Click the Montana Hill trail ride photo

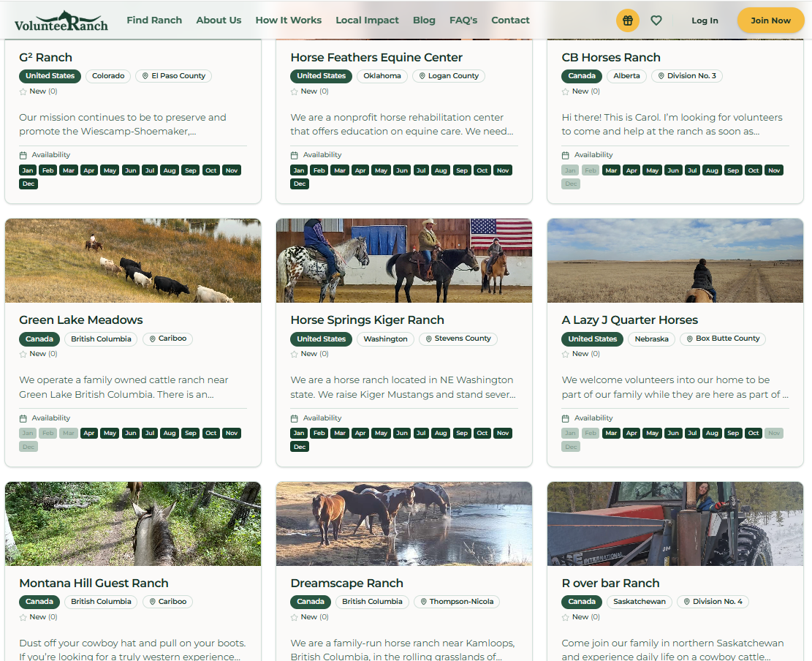point(133,524)
